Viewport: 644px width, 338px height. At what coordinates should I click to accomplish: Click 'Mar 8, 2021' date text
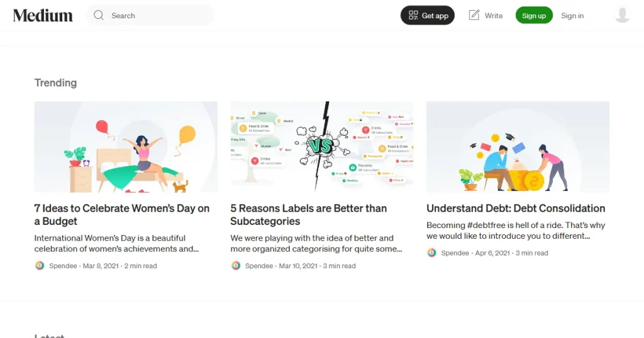click(101, 266)
